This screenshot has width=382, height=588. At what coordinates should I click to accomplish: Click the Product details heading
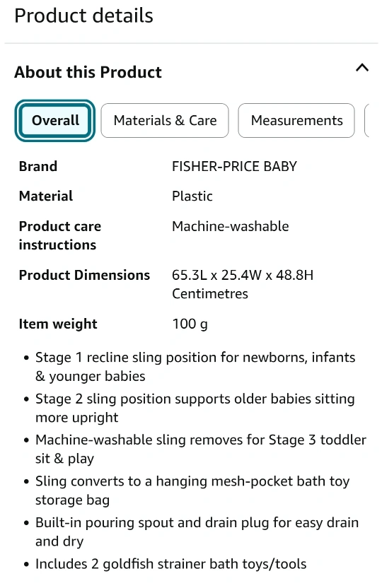point(83,16)
